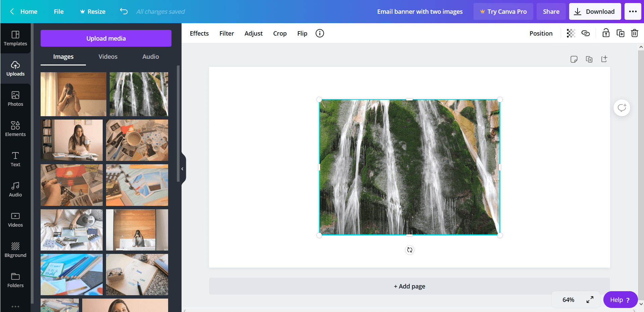
Task: Open the Elements panel
Action: [x=15, y=129]
